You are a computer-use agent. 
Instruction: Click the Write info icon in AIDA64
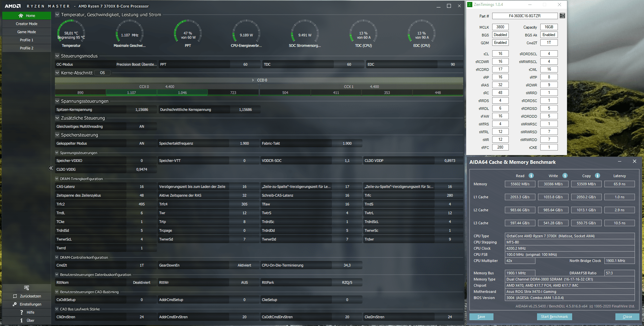pyautogui.click(x=565, y=176)
